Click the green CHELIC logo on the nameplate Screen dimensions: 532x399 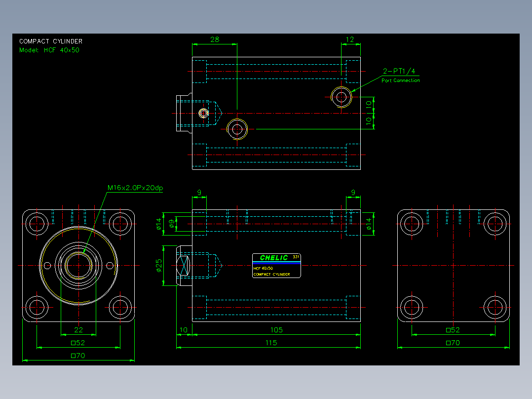coord(274,258)
